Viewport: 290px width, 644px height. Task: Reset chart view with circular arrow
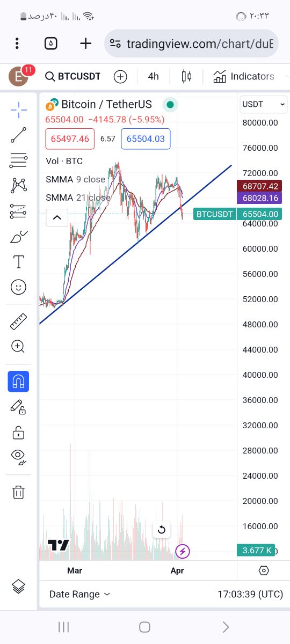pyautogui.click(x=161, y=530)
